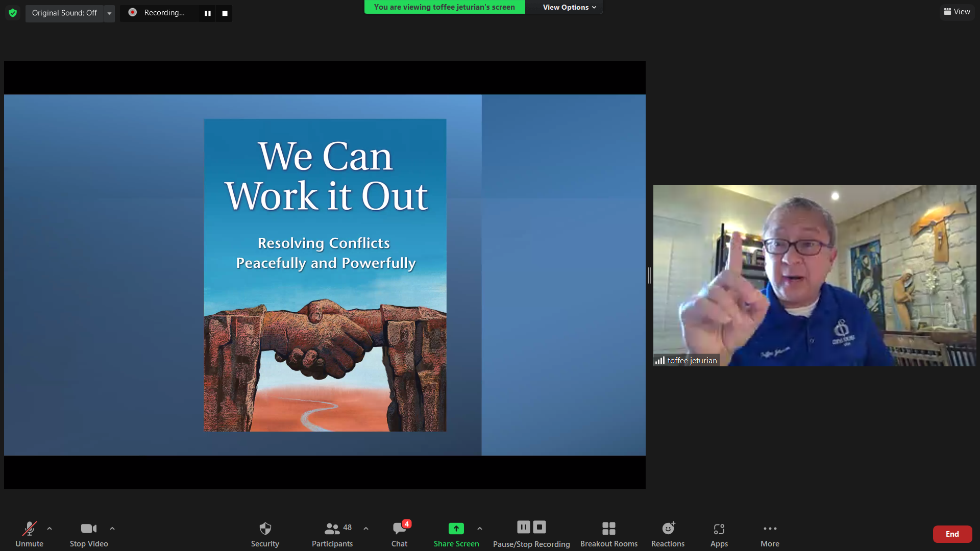End the meeting
The width and height of the screenshot is (980, 551).
pyautogui.click(x=952, y=534)
